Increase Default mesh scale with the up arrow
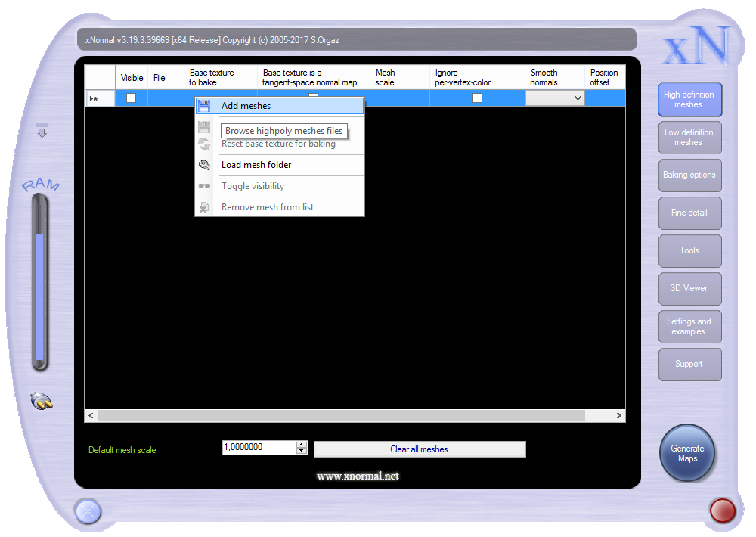The image size is (756, 537). (302, 444)
